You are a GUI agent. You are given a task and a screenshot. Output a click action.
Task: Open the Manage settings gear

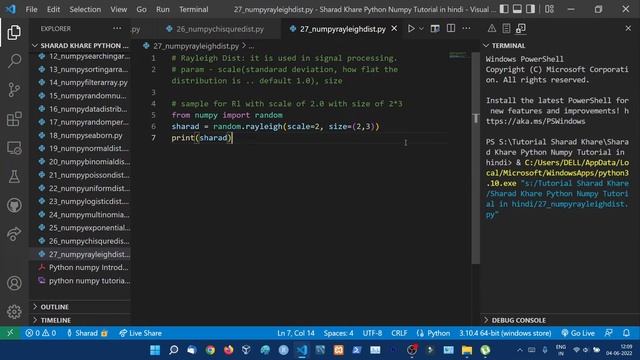(x=14, y=311)
